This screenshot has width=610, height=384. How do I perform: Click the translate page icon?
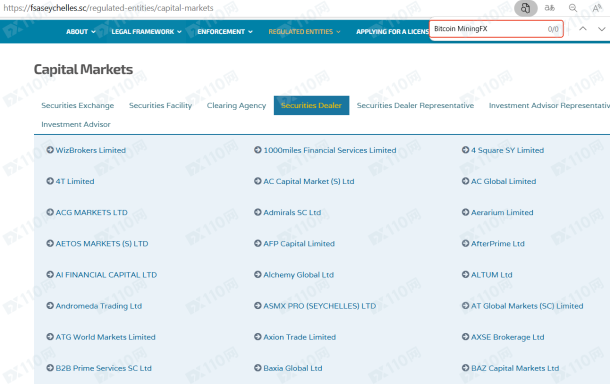549,8
